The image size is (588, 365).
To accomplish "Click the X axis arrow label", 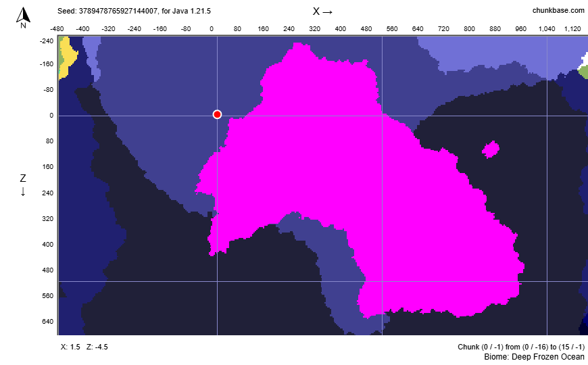I will 322,11.
